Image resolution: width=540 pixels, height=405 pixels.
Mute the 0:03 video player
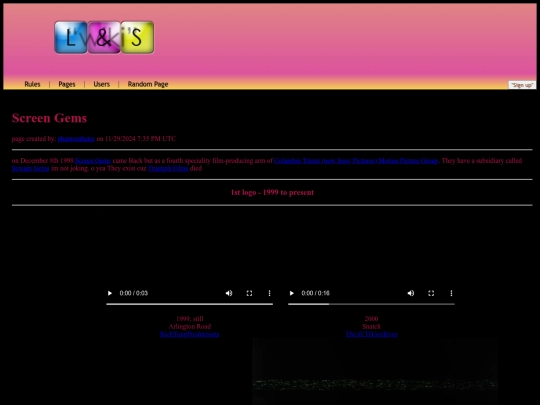229,293
